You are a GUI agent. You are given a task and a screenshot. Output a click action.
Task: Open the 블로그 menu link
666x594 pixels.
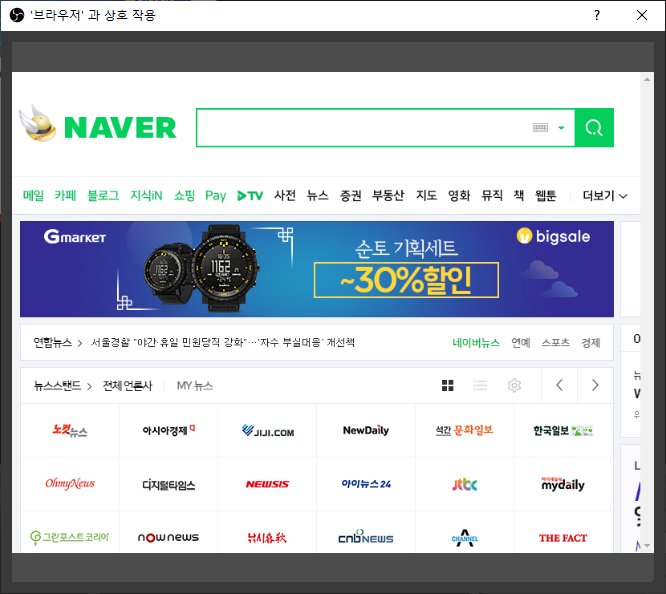tap(103, 195)
